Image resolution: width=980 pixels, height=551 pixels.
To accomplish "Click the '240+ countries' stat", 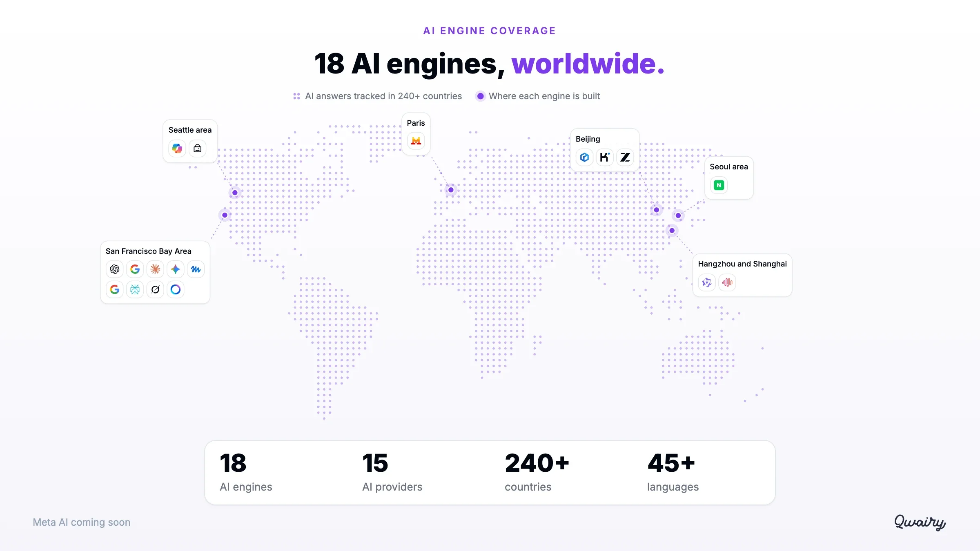I will pos(537,472).
